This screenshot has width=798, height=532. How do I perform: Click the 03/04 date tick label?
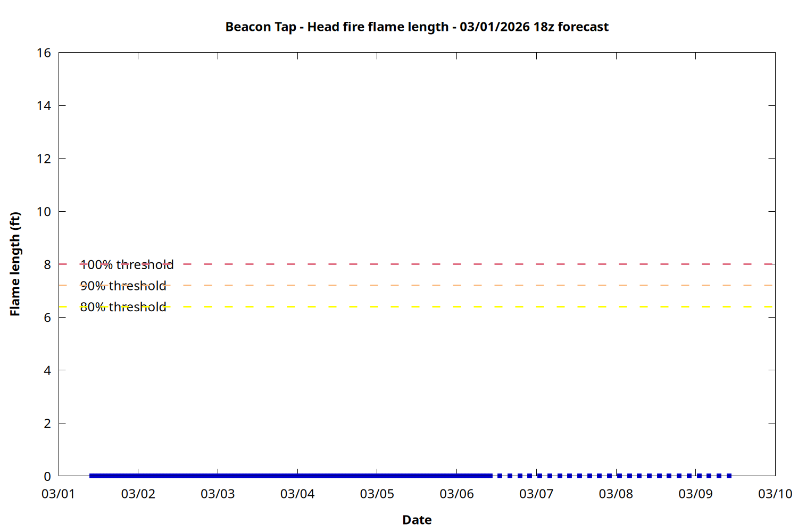coord(297,494)
